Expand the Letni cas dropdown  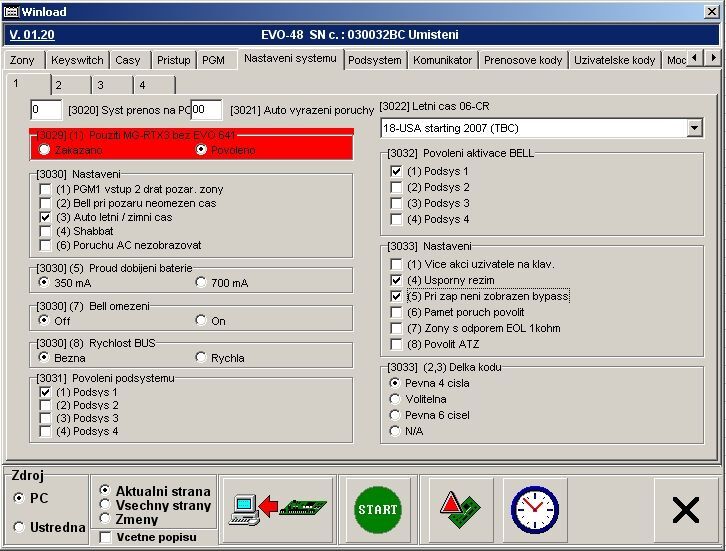(694, 128)
